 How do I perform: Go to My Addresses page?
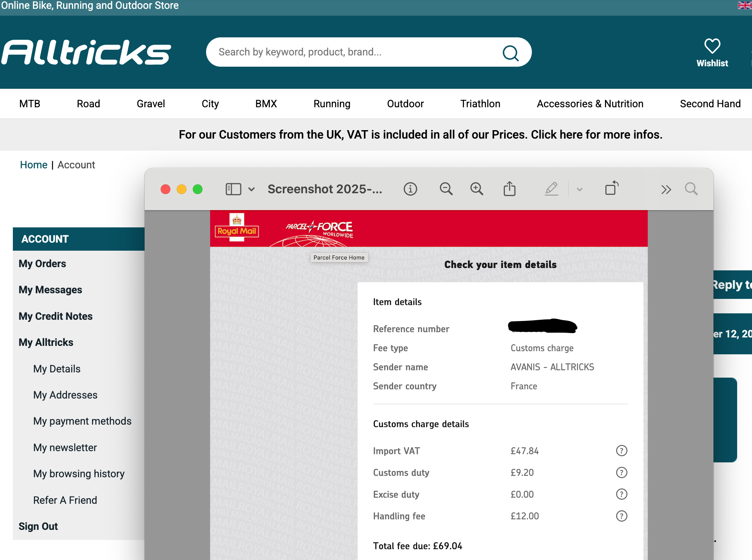tap(65, 395)
